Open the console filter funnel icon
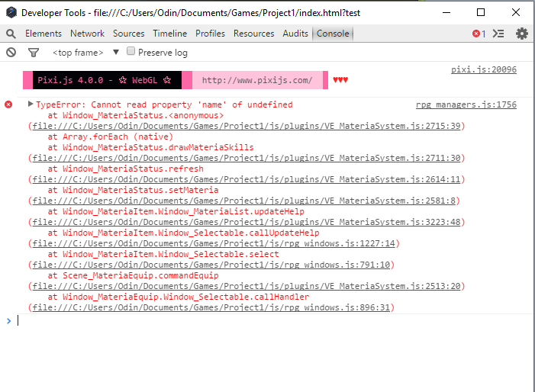535x392 pixels. coord(34,53)
